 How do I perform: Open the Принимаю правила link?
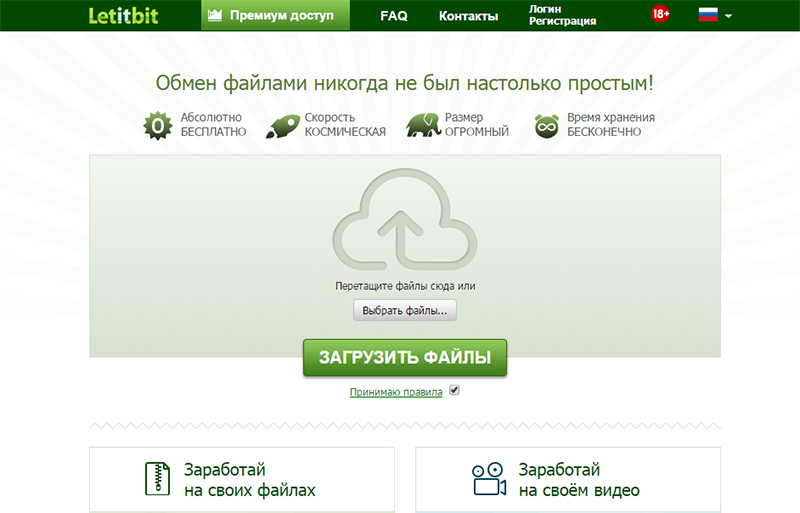tap(396, 392)
